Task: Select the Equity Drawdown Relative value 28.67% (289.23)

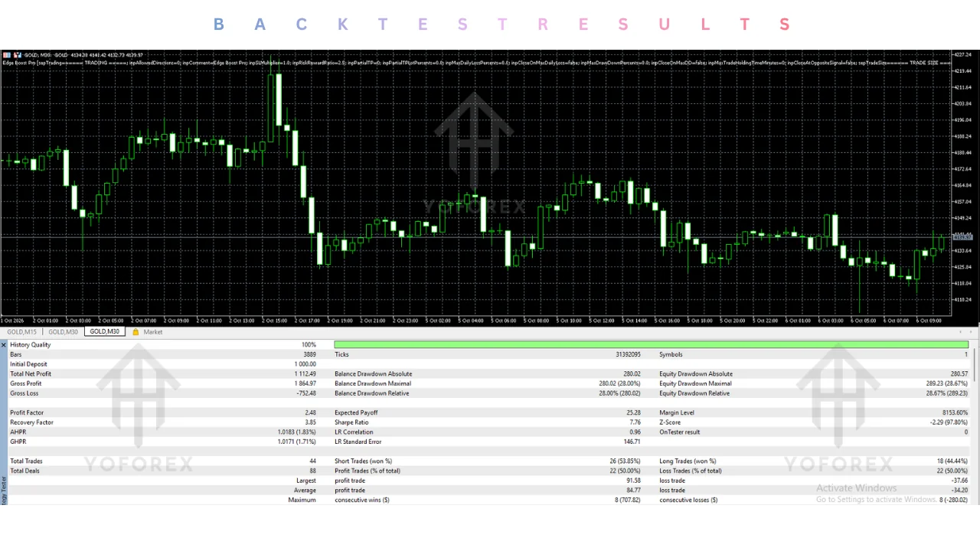Action: [x=947, y=393]
